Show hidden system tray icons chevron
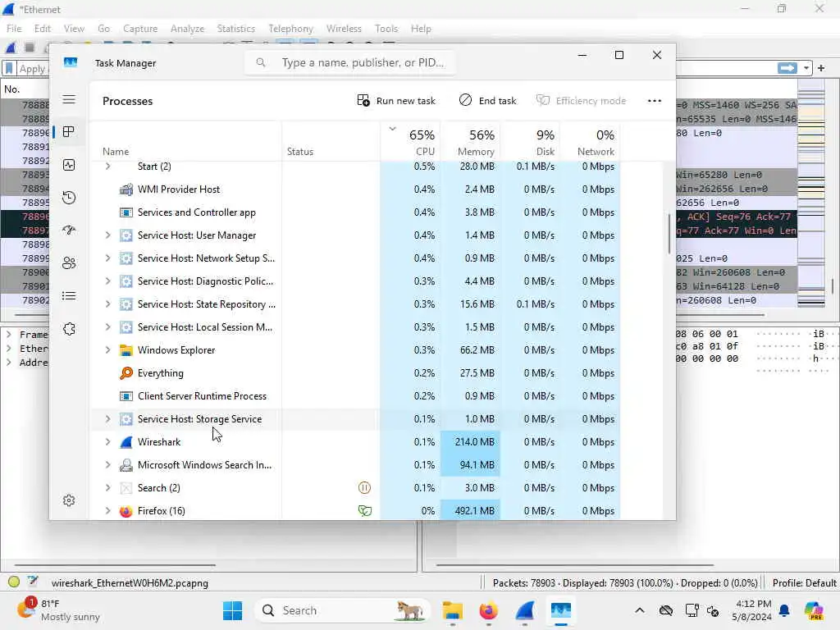 (640, 610)
